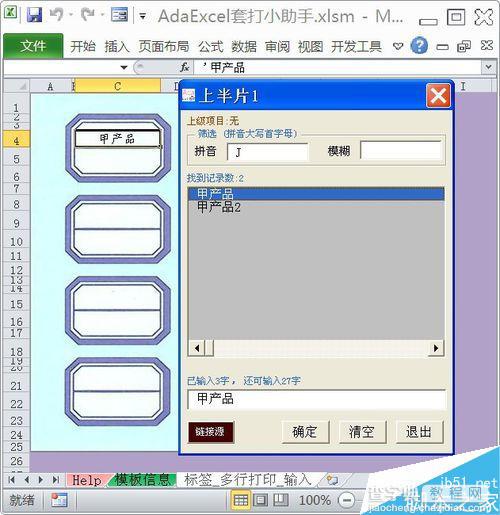This screenshot has height=515, width=500.
Task: Click the Redo arrow icon
Action: [88, 15]
